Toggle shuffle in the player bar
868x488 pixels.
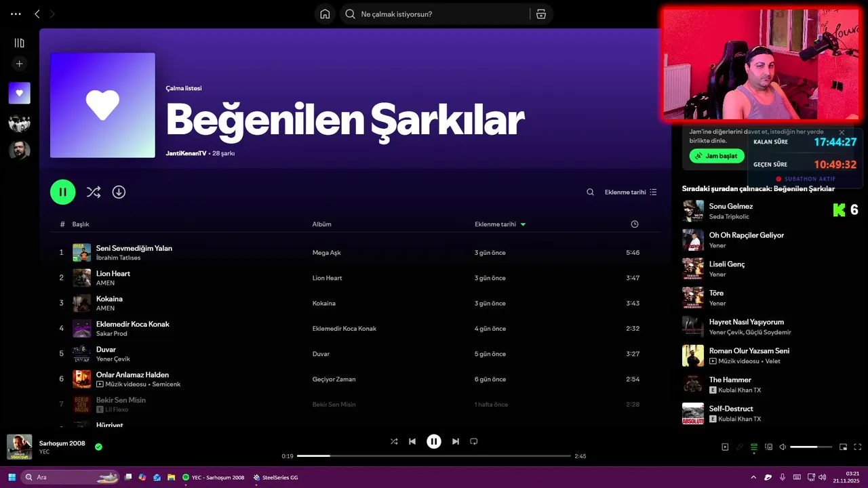(394, 441)
